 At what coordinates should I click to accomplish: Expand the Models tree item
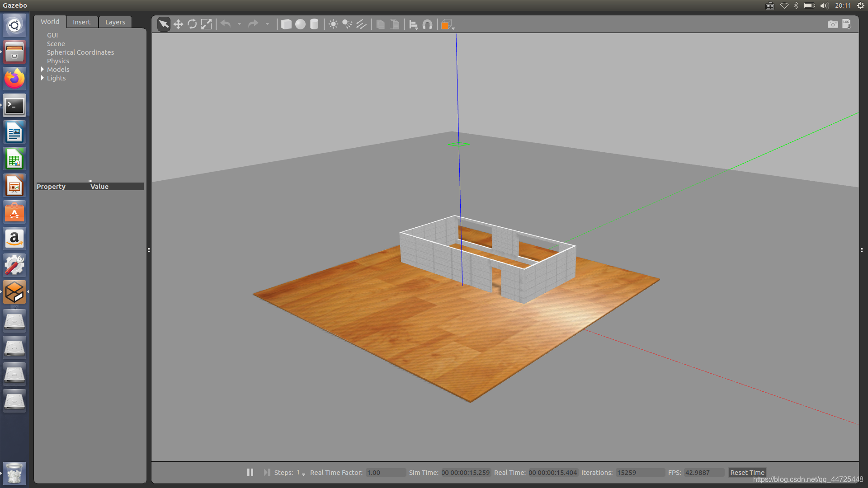click(x=42, y=70)
